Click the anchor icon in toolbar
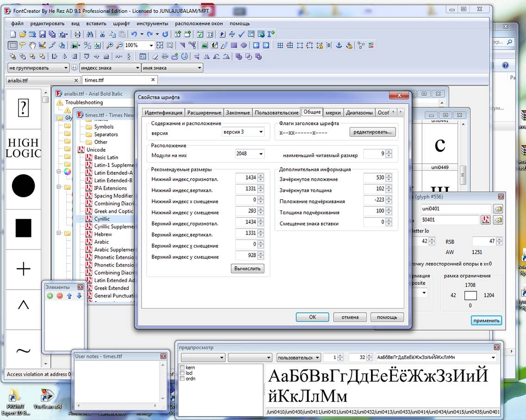The width and height of the screenshot is (526, 420). 339,45
